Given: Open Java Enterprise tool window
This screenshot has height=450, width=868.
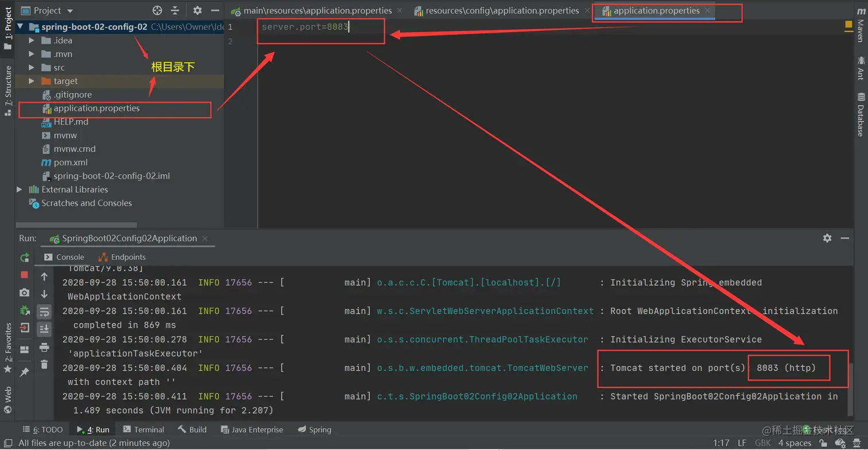Looking at the screenshot, I should pyautogui.click(x=251, y=429).
